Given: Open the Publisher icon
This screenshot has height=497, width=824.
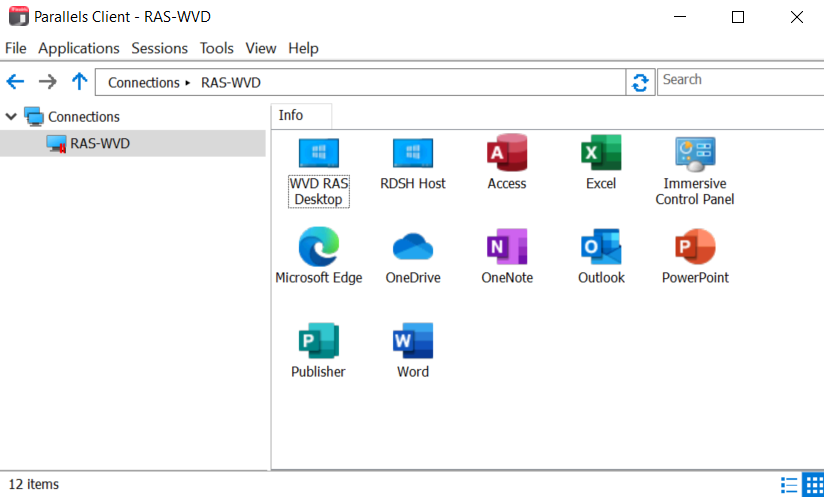Looking at the screenshot, I should point(318,340).
